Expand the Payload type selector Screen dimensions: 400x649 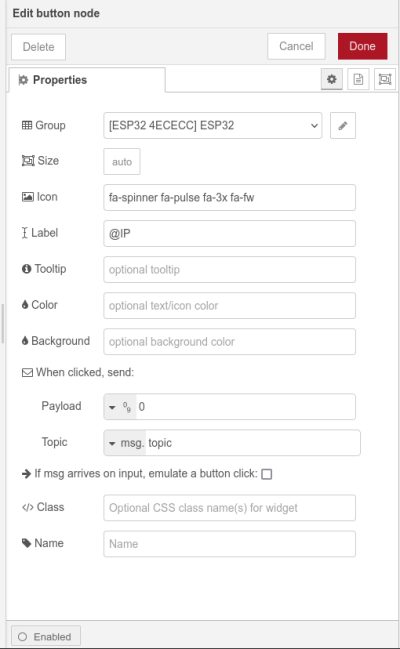click(x=120, y=407)
